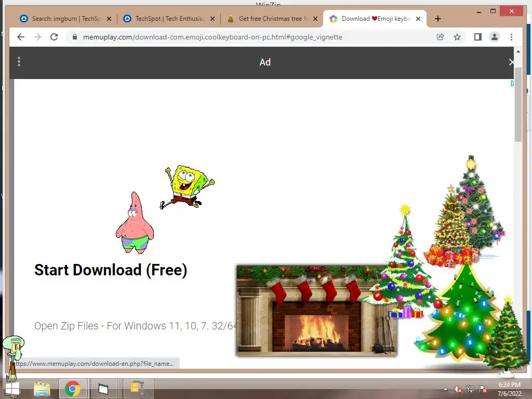
Task: Click the Patrick Star desktop character
Action: [x=135, y=223]
